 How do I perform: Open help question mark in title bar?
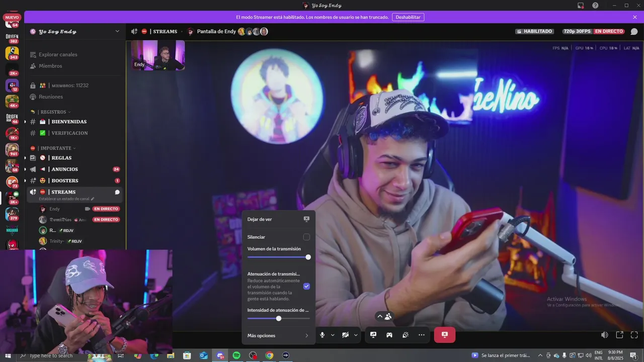[595, 6]
